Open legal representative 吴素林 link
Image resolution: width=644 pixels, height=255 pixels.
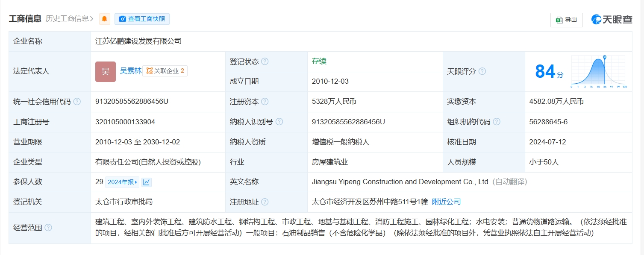[x=130, y=71]
